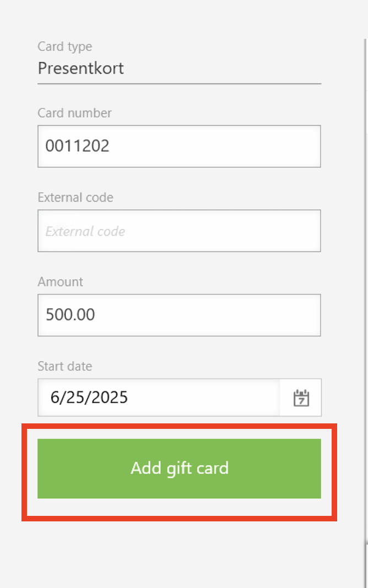This screenshot has height=588, width=368.
Task: Place cursor on the 6/25/2025 date text
Action: click(x=89, y=397)
